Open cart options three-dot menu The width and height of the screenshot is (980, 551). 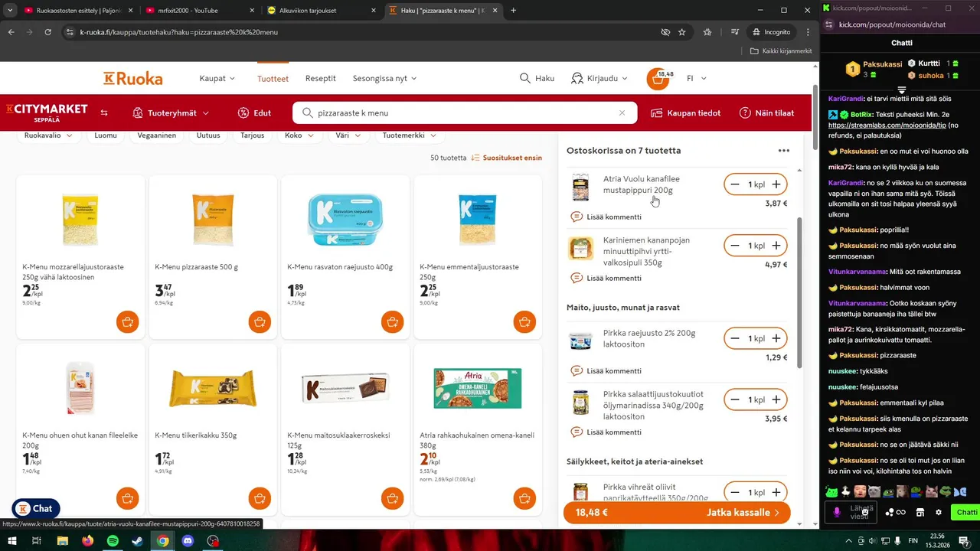point(784,151)
